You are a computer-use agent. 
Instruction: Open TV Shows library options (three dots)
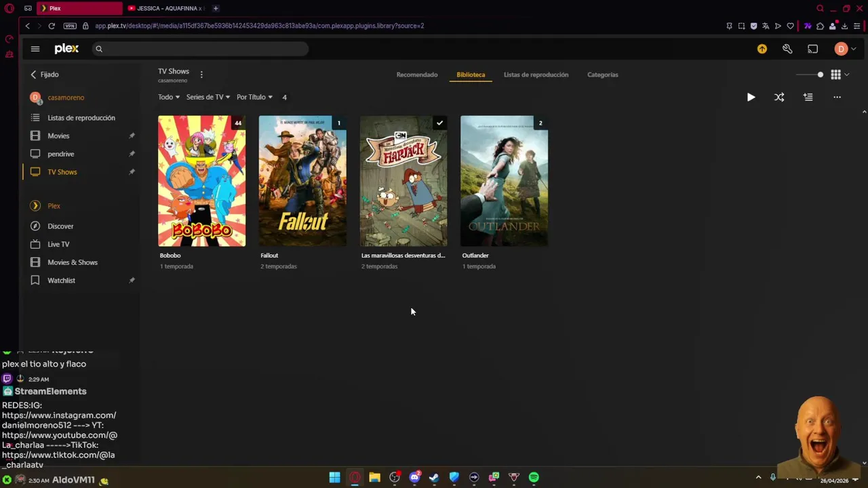(201, 75)
